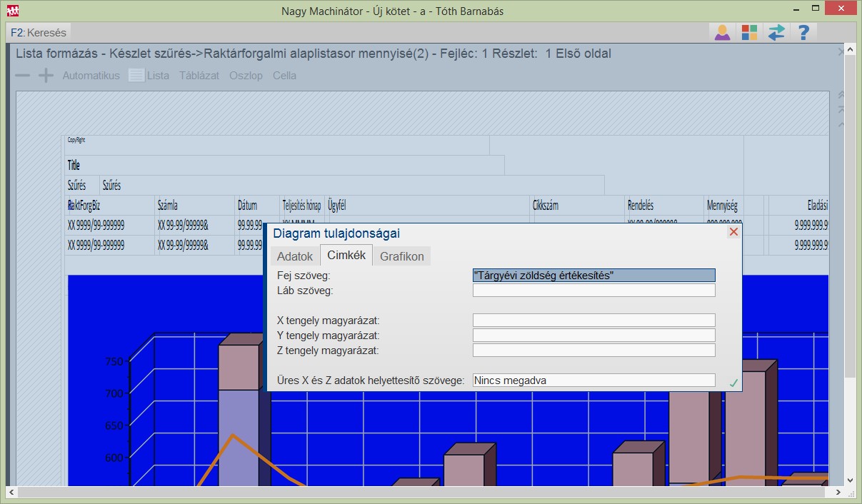Click the four colored squares icon
This screenshot has height=504, width=862.
pyautogui.click(x=749, y=32)
